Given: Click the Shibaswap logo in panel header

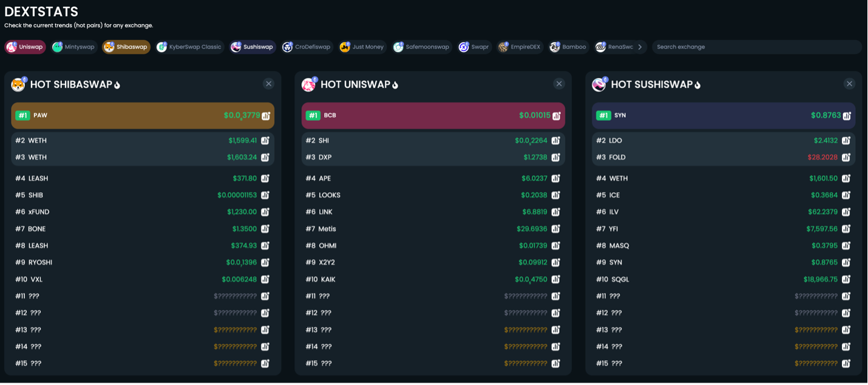Looking at the screenshot, I should coord(19,84).
